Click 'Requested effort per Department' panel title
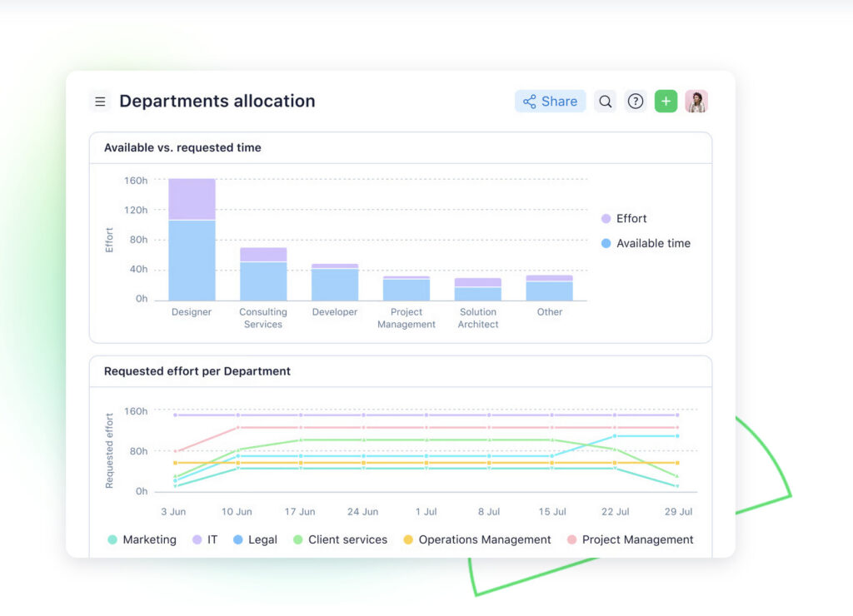Screen dimensions: 853x616 tap(197, 371)
